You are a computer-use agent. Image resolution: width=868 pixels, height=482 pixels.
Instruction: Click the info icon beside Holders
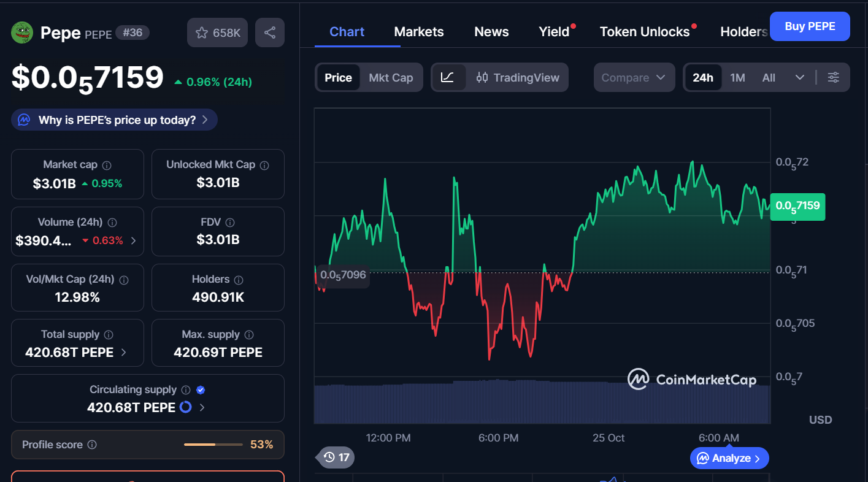pos(239,280)
